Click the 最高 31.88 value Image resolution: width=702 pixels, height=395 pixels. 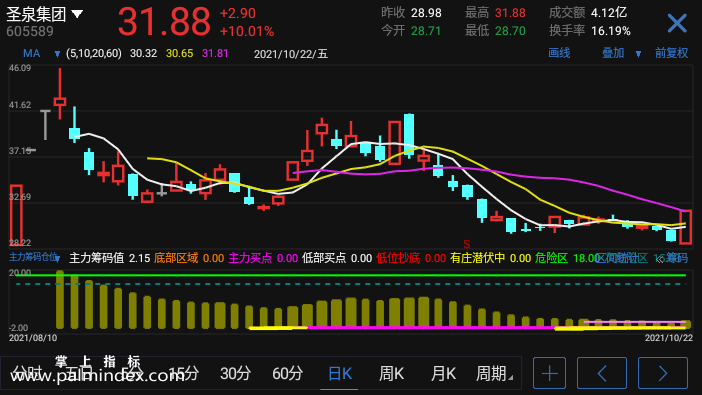510,13
